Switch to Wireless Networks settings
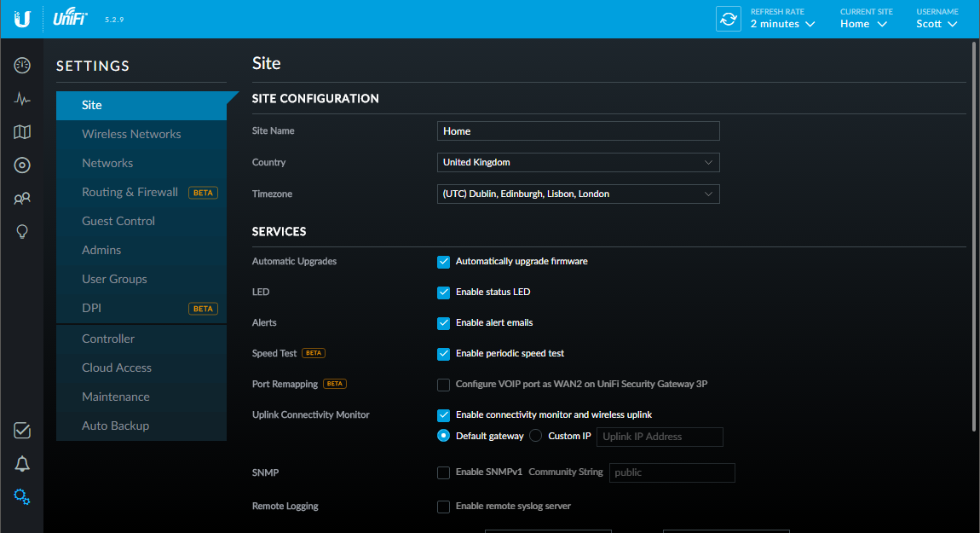Viewport: 980px width, 533px height. (x=131, y=134)
